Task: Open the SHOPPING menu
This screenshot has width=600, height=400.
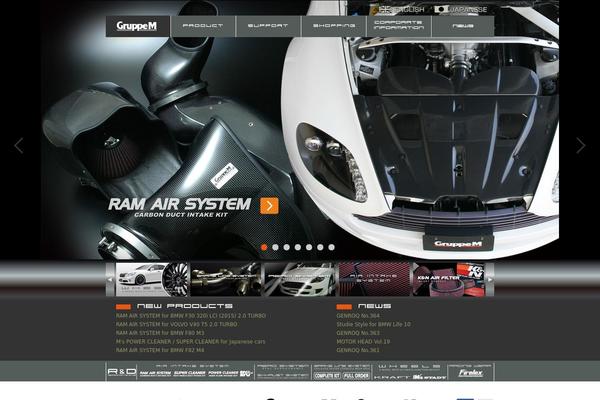Action: [334, 26]
